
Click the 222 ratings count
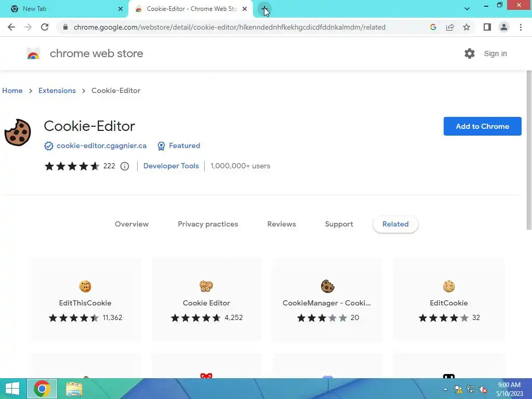click(109, 166)
